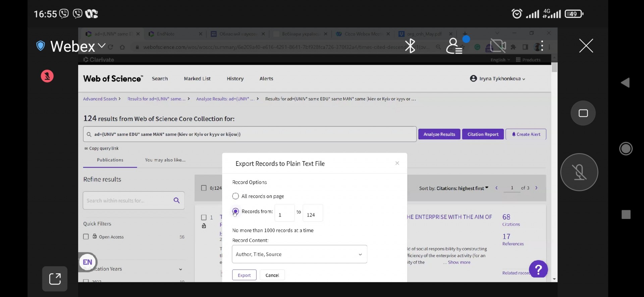The width and height of the screenshot is (644, 297).
Task: Click the search magnifier in Refine results
Action: coord(177,200)
